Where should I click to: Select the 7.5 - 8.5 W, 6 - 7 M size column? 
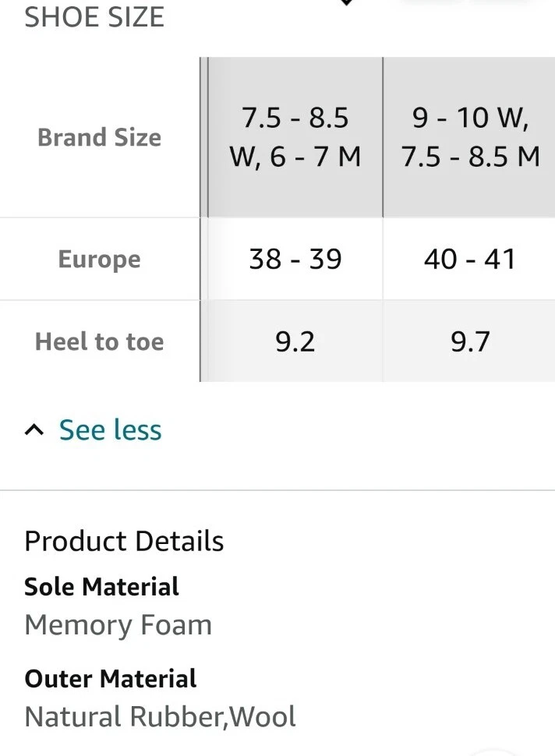tap(295, 137)
